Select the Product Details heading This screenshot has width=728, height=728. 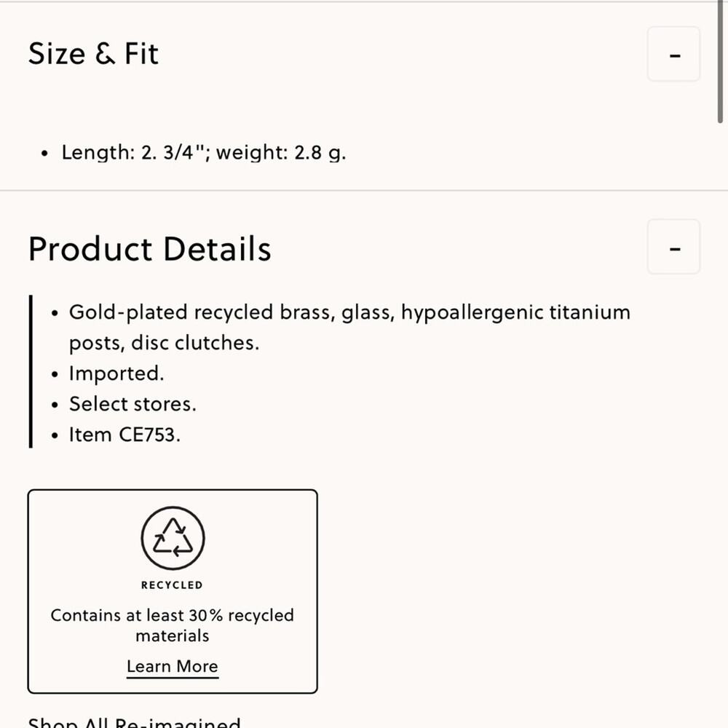149,249
